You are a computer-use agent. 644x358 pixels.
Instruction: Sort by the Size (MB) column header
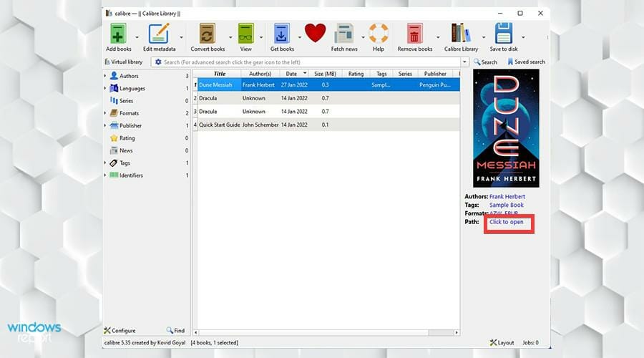click(325, 74)
